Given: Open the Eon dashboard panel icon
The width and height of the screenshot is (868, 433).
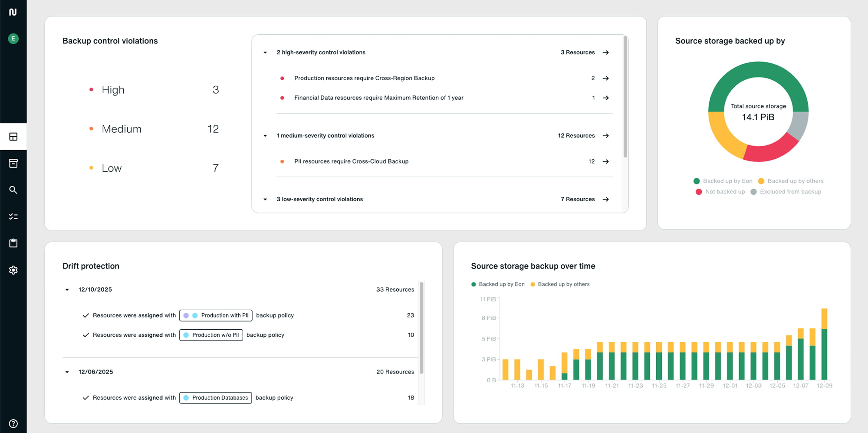Looking at the screenshot, I should 13,137.
